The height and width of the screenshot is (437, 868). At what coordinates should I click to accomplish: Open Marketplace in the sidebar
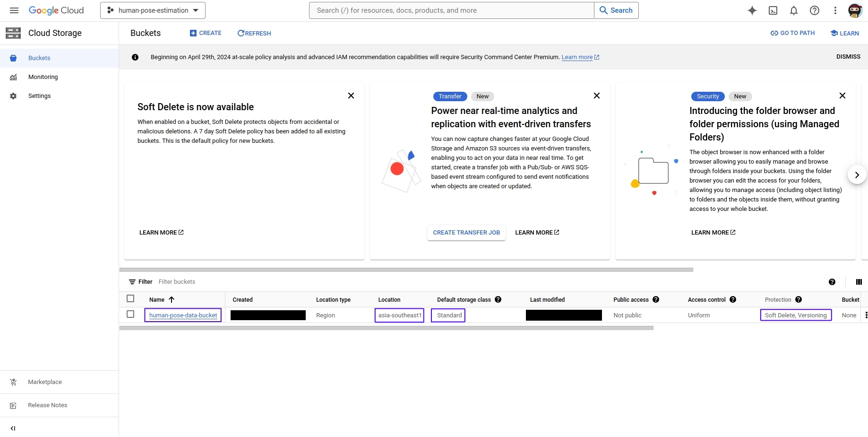pyautogui.click(x=59, y=382)
